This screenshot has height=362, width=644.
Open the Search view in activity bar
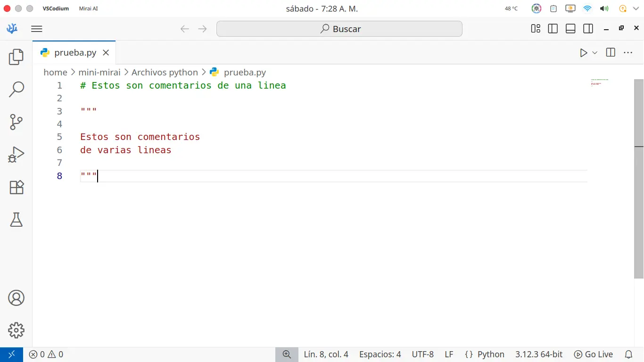pos(16,90)
